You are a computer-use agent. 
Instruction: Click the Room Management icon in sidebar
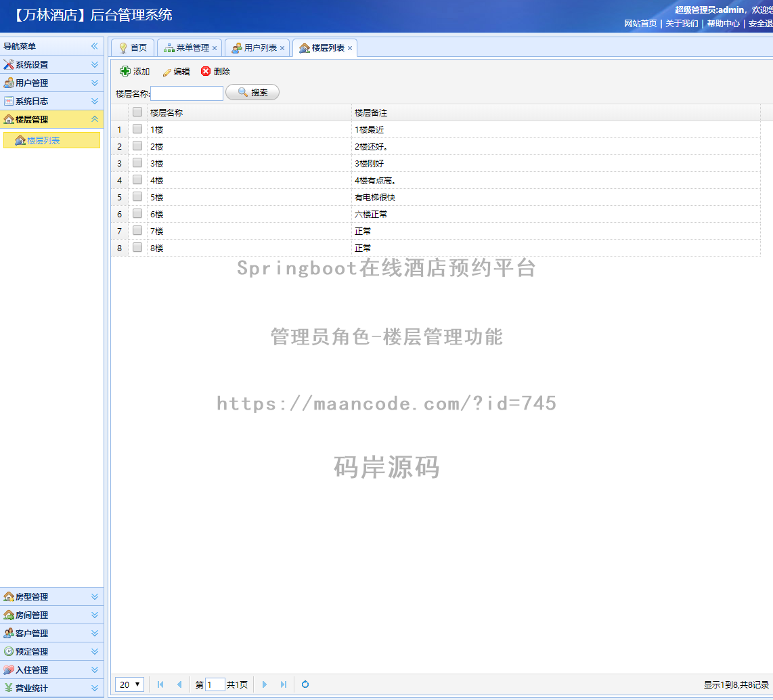[x=8, y=615]
